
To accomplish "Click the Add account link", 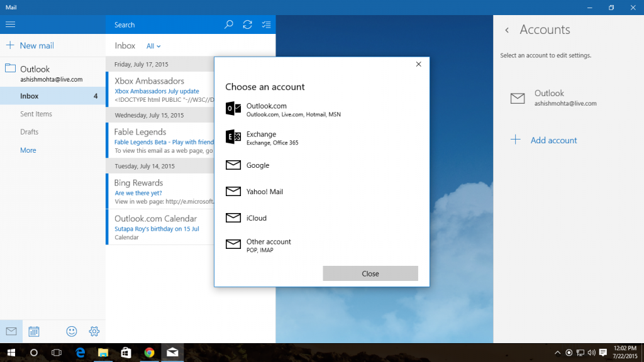I will pos(553,140).
